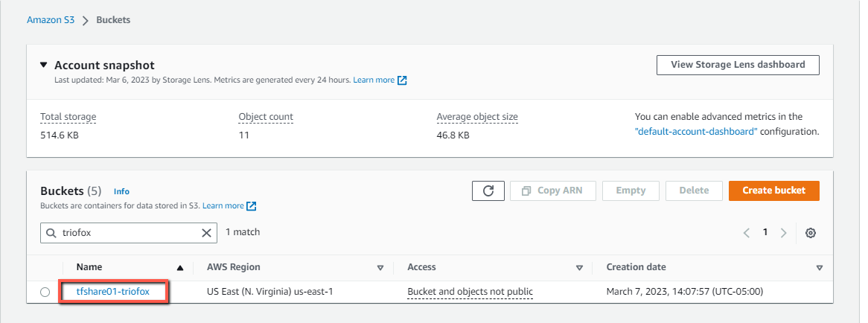The width and height of the screenshot is (868, 323).
Task: Open the tfshare01-triofox bucket
Action: click(x=113, y=292)
